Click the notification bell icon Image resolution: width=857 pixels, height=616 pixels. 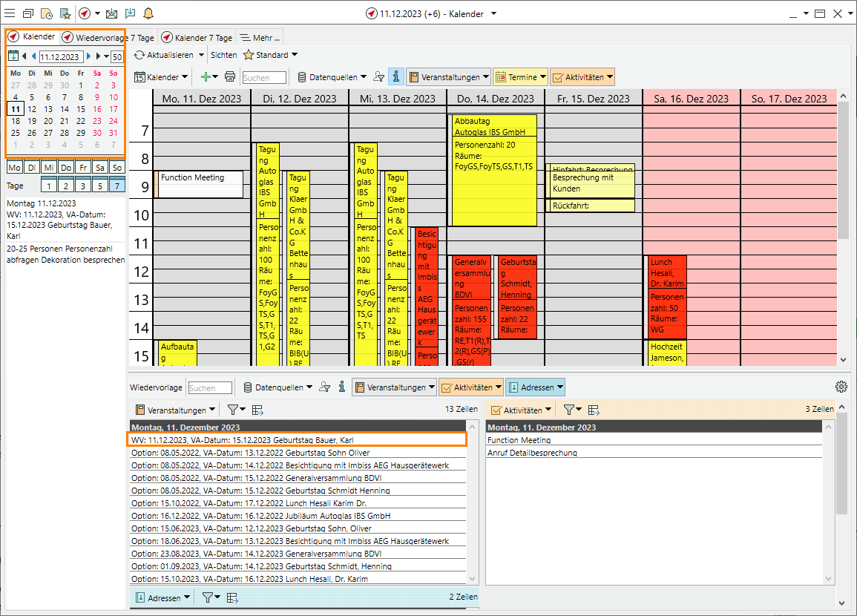(x=148, y=13)
